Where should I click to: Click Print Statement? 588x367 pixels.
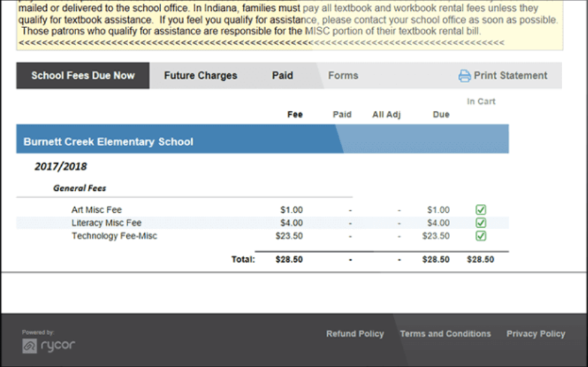coord(511,76)
